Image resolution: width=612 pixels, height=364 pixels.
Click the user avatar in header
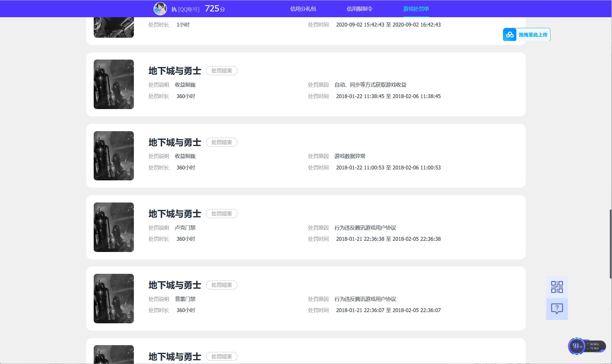160,9
